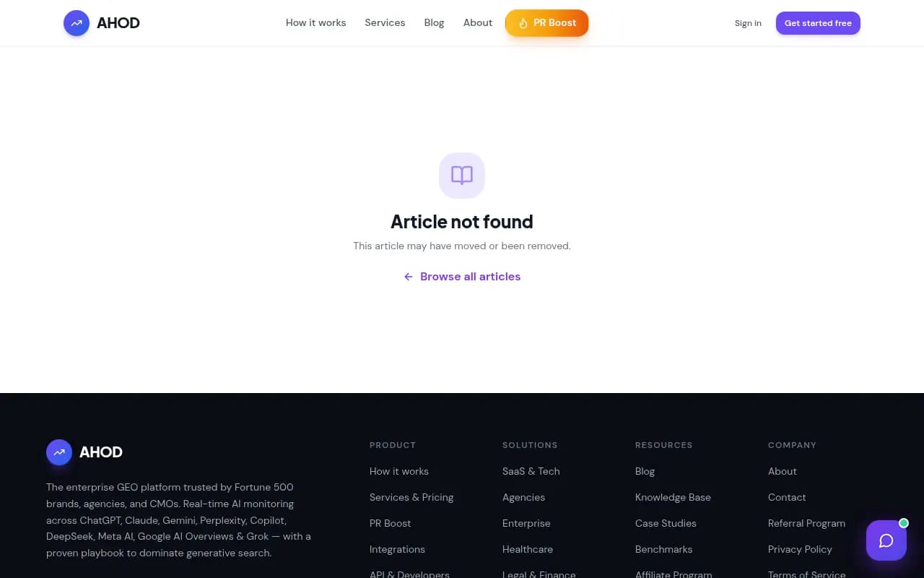Open footer How it works link
Image resolution: width=924 pixels, height=578 pixels.
[x=399, y=471]
